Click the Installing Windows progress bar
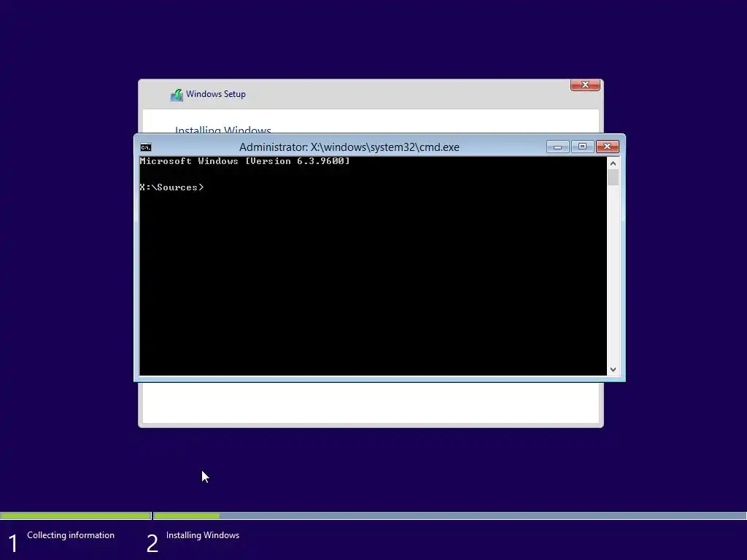Image resolution: width=747 pixels, height=560 pixels. point(449,516)
